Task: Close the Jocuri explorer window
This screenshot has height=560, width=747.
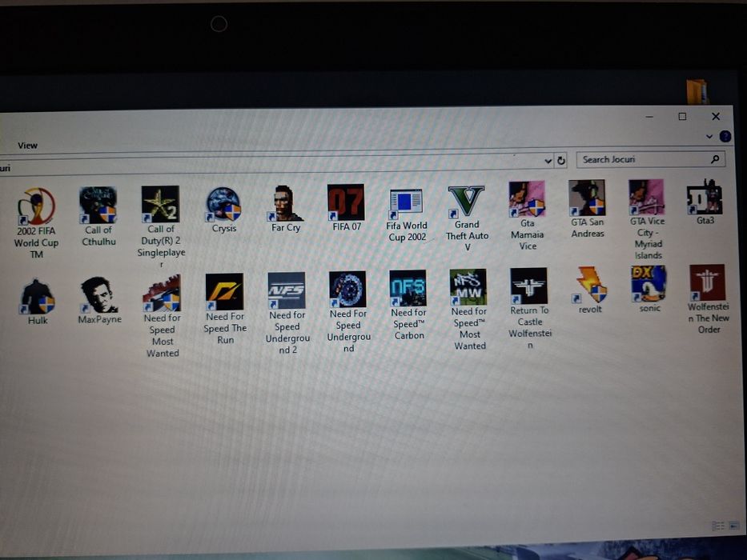Action: pos(716,116)
